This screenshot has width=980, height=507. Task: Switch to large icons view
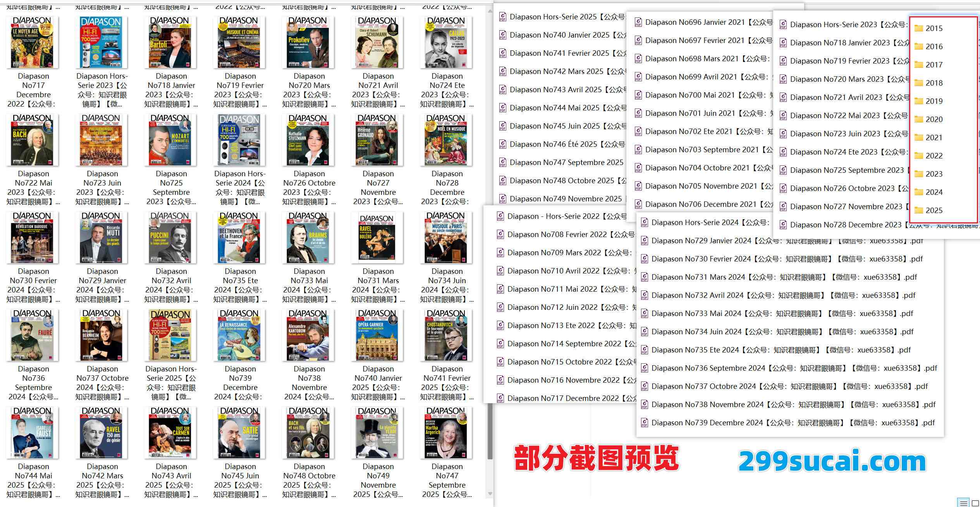[975, 503]
